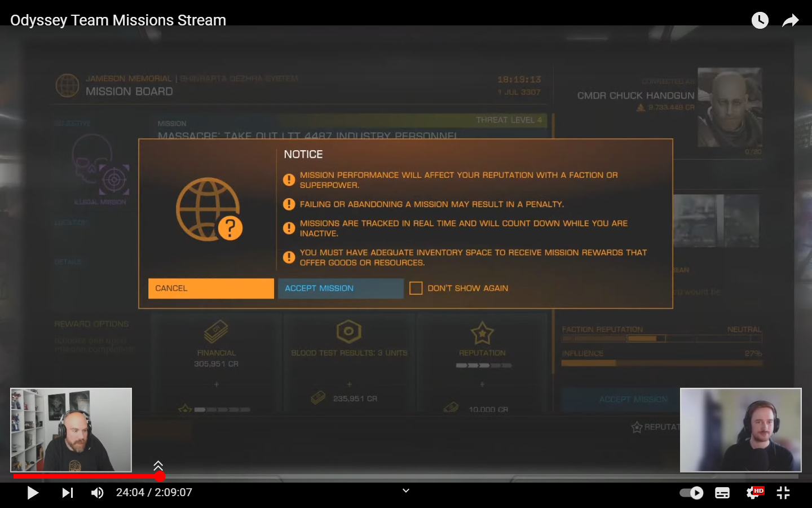Viewport: 812px width, 508px height.
Task: Click the NOTICE heading text
Action: tap(303, 155)
